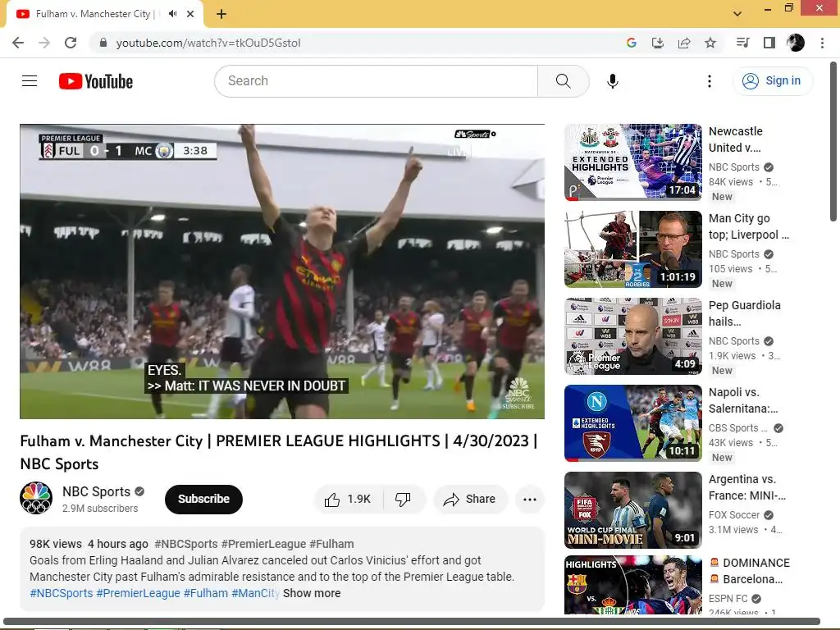Focus the YouTube search field

(x=376, y=81)
